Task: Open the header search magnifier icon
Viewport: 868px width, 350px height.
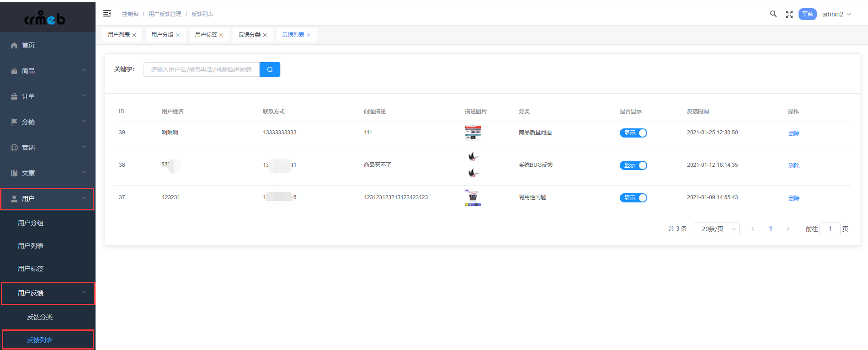Action: pos(773,14)
